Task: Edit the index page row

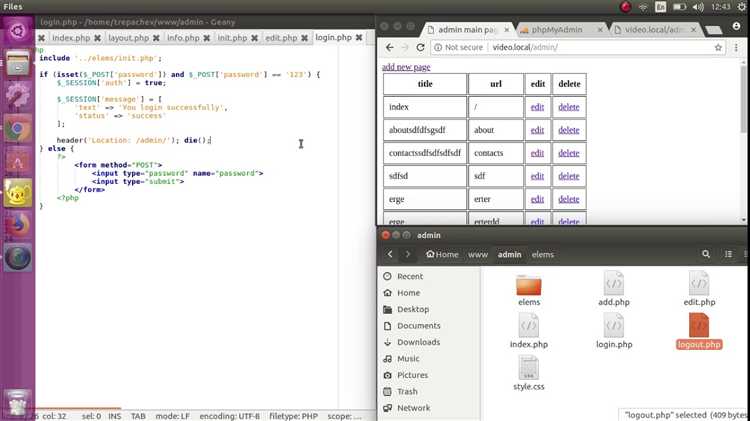Action: tap(537, 107)
